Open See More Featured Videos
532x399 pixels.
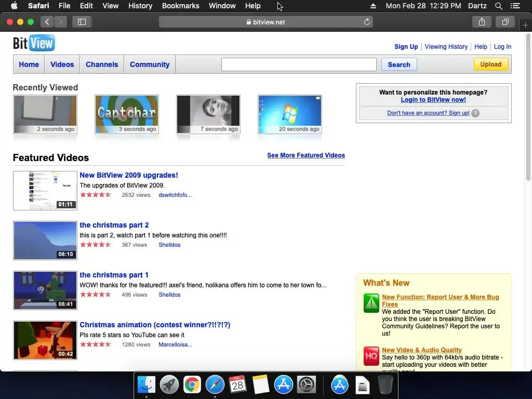(x=306, y=155)
